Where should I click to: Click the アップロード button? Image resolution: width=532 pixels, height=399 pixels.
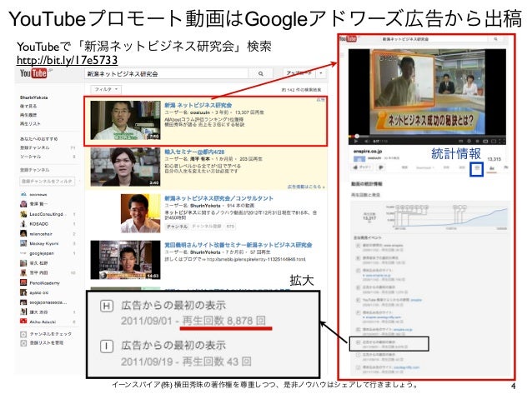pos(299,73)
